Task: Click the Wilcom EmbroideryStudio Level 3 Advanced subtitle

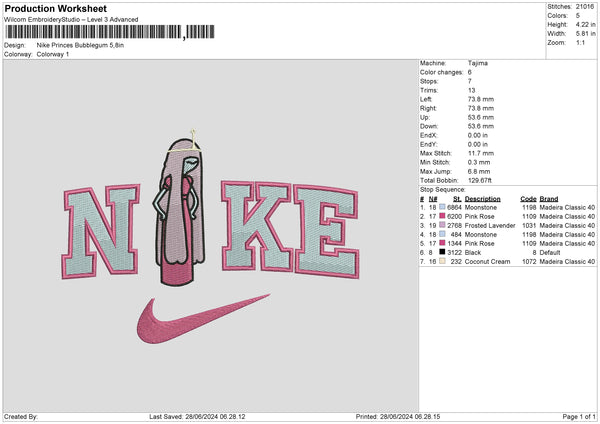Action: pyautogui.click(x=71, y=20)
